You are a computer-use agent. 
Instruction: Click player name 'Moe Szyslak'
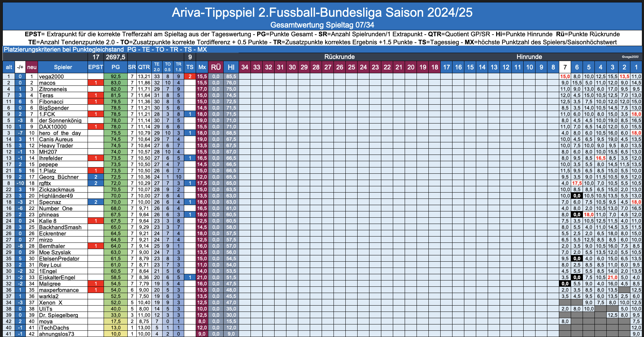pyautogui.click(x=55, y=252)
